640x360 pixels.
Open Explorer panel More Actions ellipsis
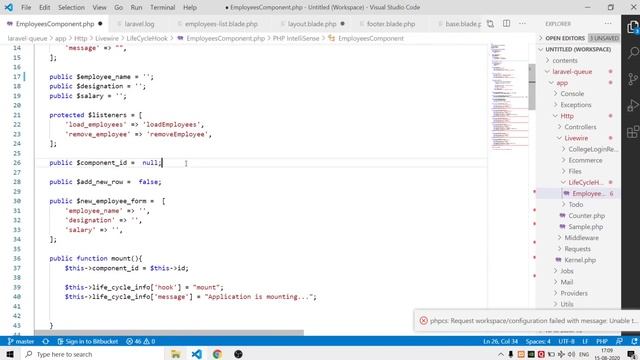click(x=608, y=24)
